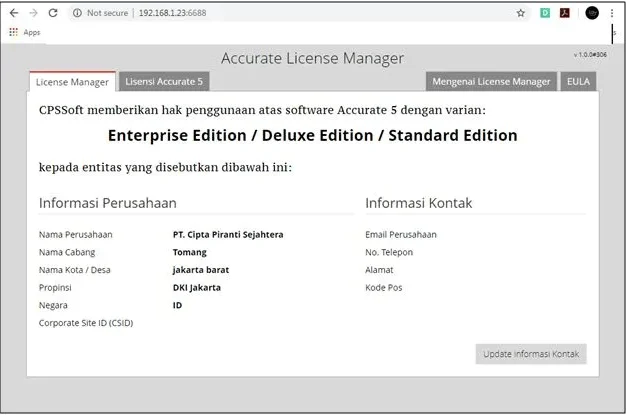Bookmark this page with the star icon
626x415 pixels.
tap(520, 13)
